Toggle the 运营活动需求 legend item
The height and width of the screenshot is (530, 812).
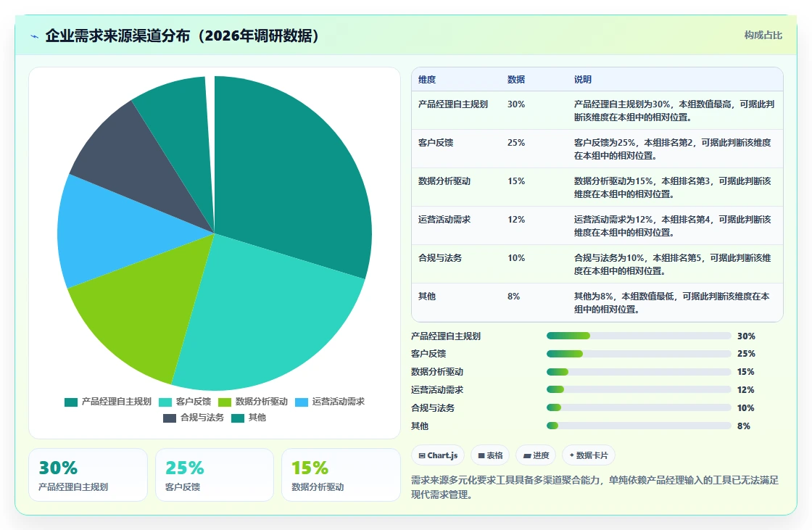click(x=330, y=402)
